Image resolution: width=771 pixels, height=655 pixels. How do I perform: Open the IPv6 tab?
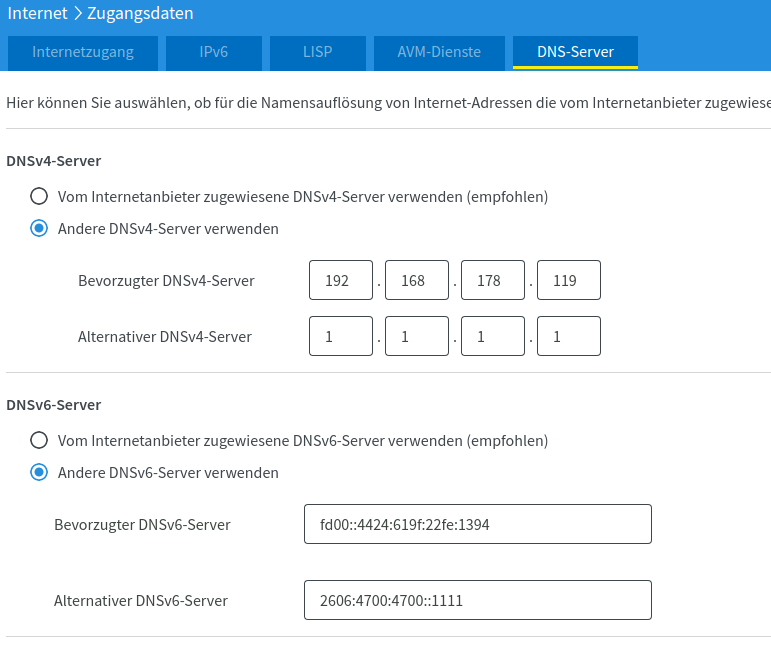tap(213, 52)
